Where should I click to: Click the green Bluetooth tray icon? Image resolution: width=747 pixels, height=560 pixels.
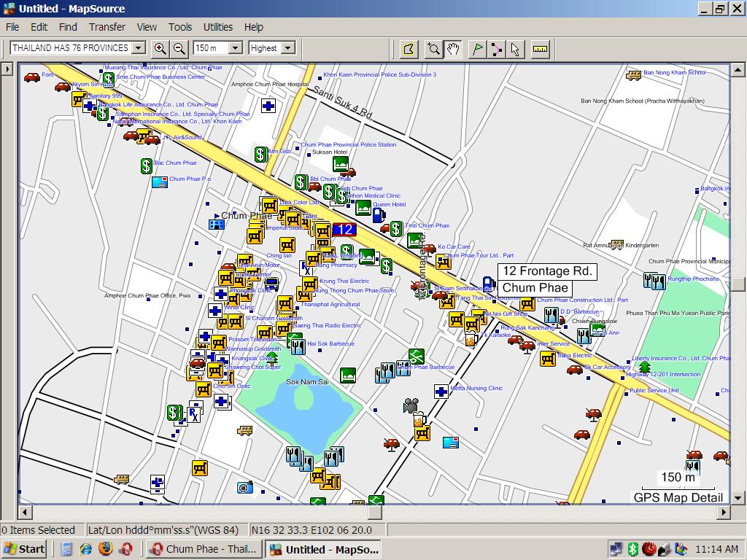(632, 549)
